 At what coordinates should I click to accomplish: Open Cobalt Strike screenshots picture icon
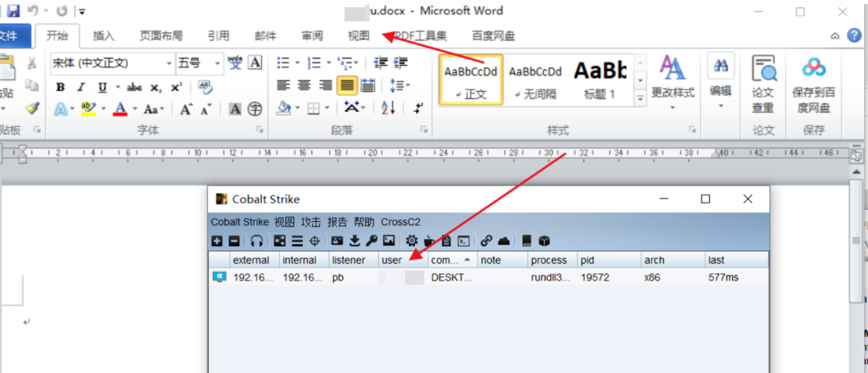coord(389,240)
